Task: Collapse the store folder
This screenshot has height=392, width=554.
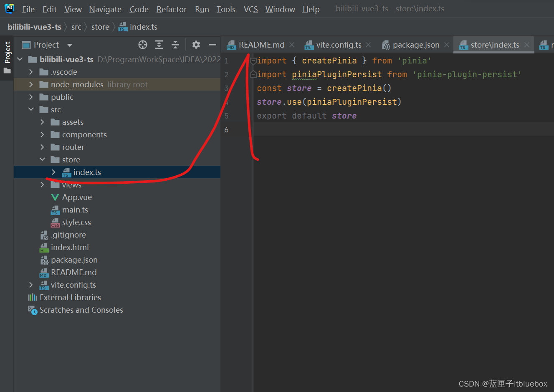Action: (42, 159)
